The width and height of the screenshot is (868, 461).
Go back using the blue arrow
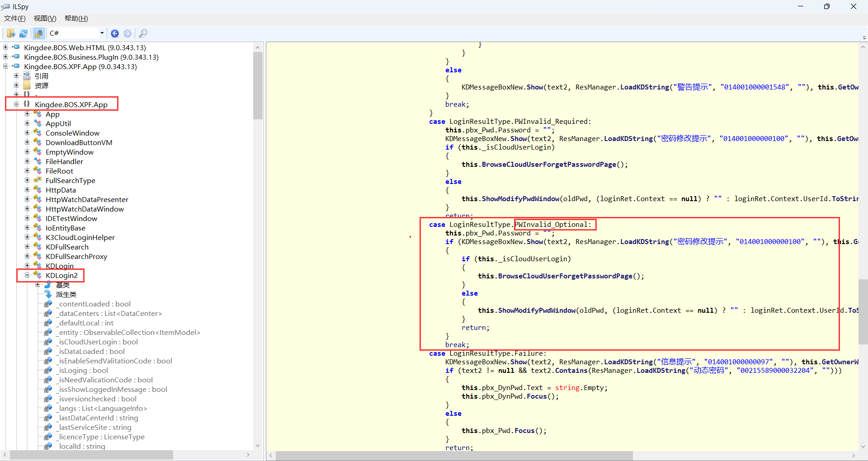click(x=115, y=33)
